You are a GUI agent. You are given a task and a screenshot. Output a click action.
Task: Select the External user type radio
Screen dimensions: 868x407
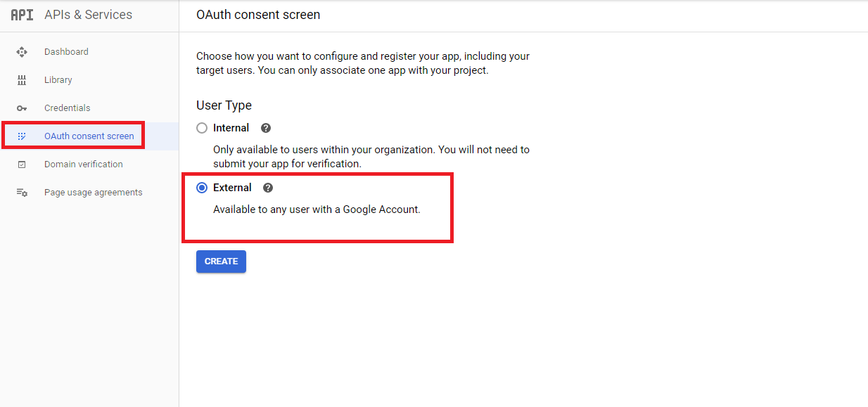click(202, 188)
